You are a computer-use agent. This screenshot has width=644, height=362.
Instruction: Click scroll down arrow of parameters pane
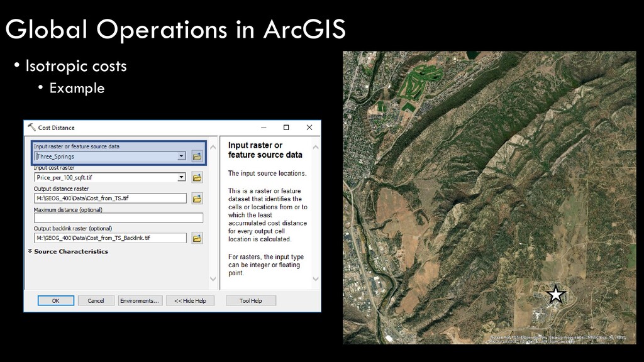(213, 278)
